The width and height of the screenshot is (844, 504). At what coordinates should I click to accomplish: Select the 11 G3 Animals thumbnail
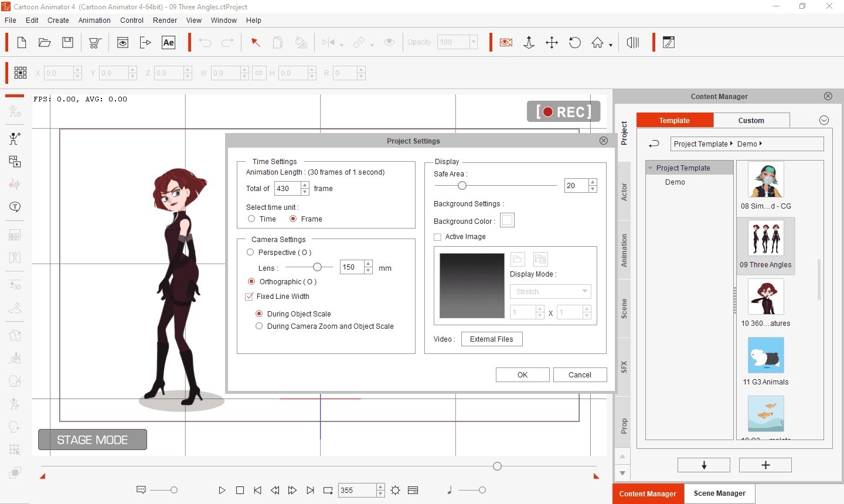point(766,355)
